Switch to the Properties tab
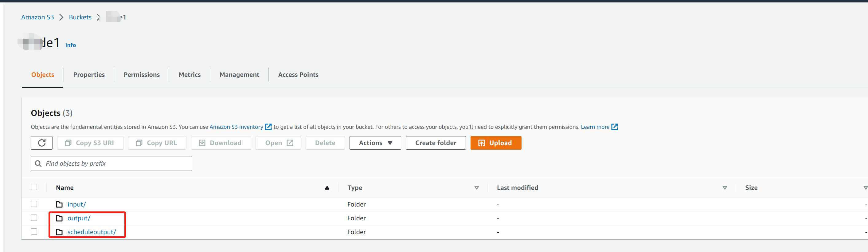This screenshot has width=868, height=252. tap(89, 75)
